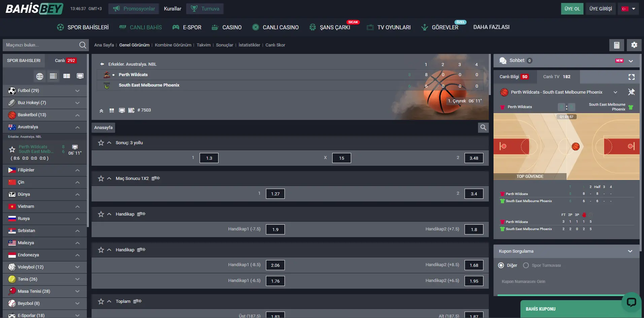Select the Diğer radio button

coord(501,265)
